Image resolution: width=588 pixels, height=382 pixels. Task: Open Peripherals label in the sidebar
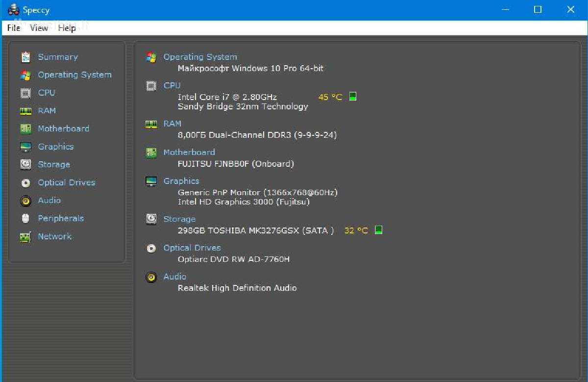[x=61, y=218]
